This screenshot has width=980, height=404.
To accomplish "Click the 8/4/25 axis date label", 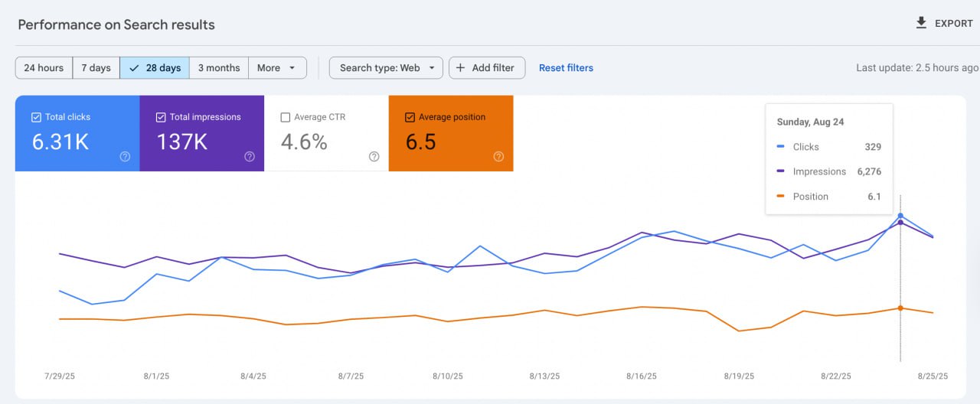I will coord(253,376).
